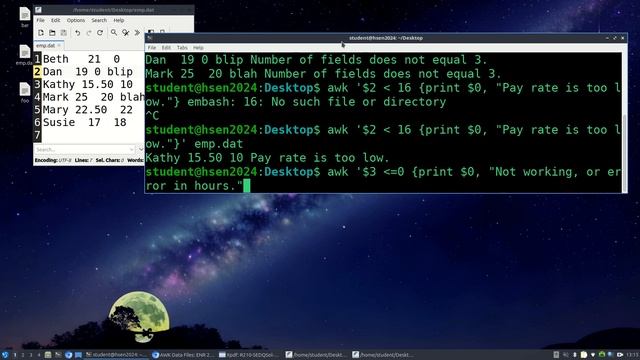Click the Save icon in editor toolbar
The image size is (640, 360).
pos(64,32)
